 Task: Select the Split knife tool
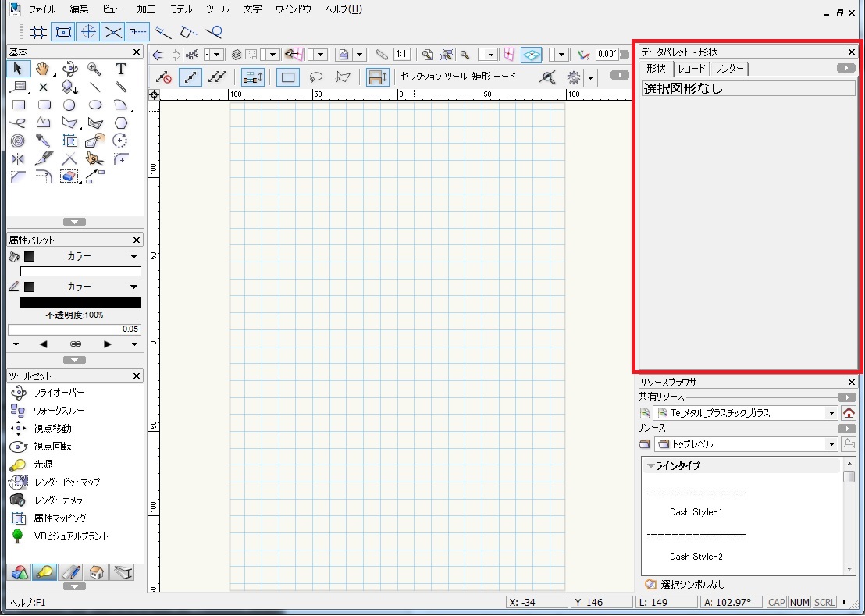click(x=43, y=158)
